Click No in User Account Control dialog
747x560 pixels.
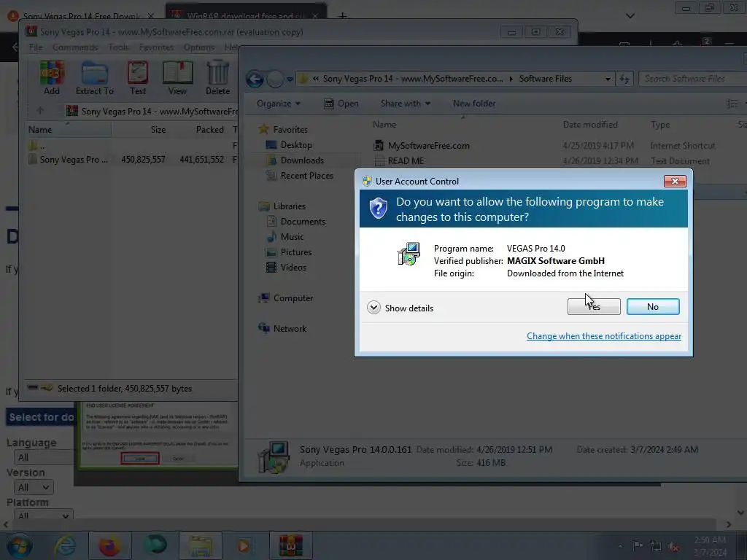click(653, 307)
